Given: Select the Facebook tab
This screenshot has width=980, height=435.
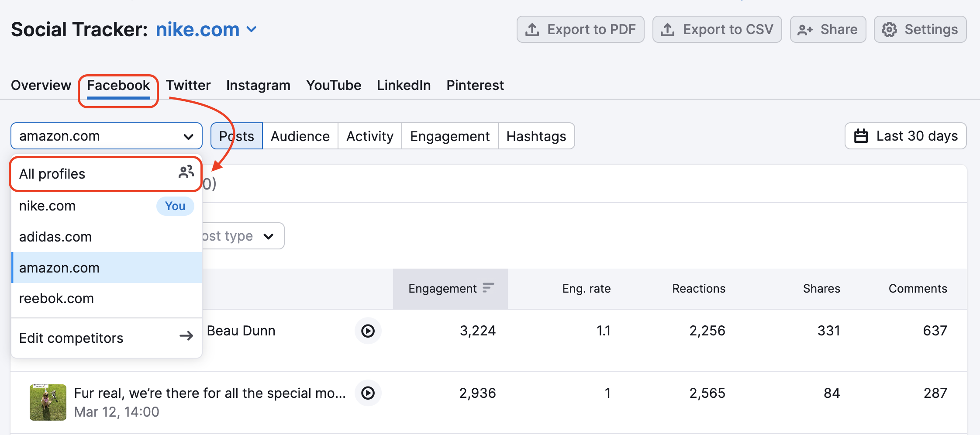Looking at the screenshot, I should (x=118, y=85).
